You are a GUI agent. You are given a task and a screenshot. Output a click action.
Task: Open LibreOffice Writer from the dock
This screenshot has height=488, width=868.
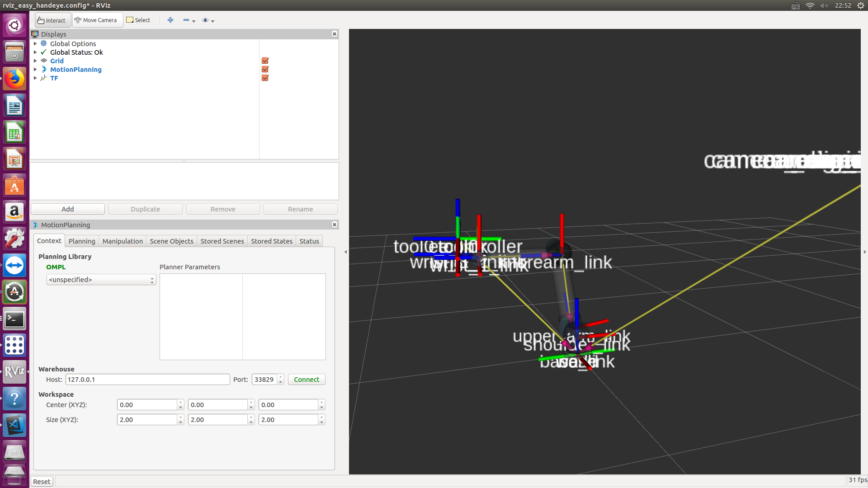tap(14, 106)
